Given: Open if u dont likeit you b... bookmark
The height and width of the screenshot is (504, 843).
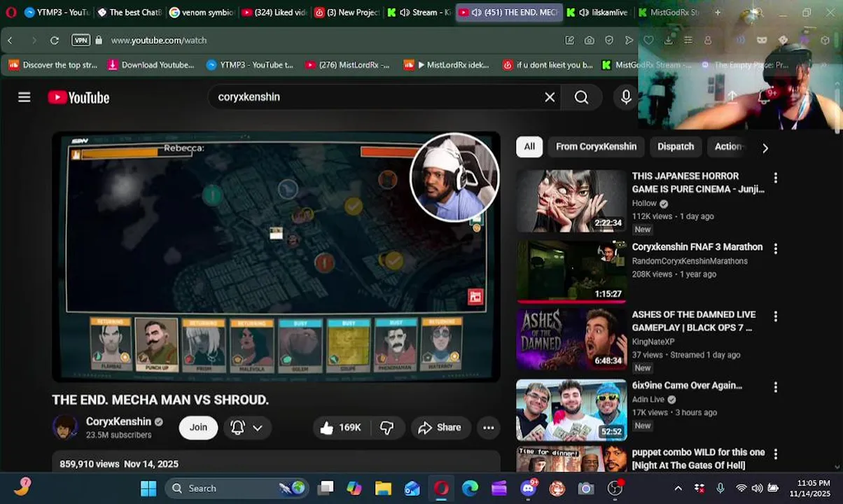Looking at the screenshot, I should [548, 65].
